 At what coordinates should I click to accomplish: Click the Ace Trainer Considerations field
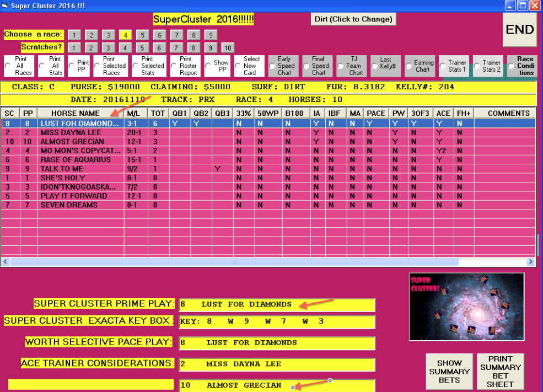pyautogui.click(x=277, y=364)
